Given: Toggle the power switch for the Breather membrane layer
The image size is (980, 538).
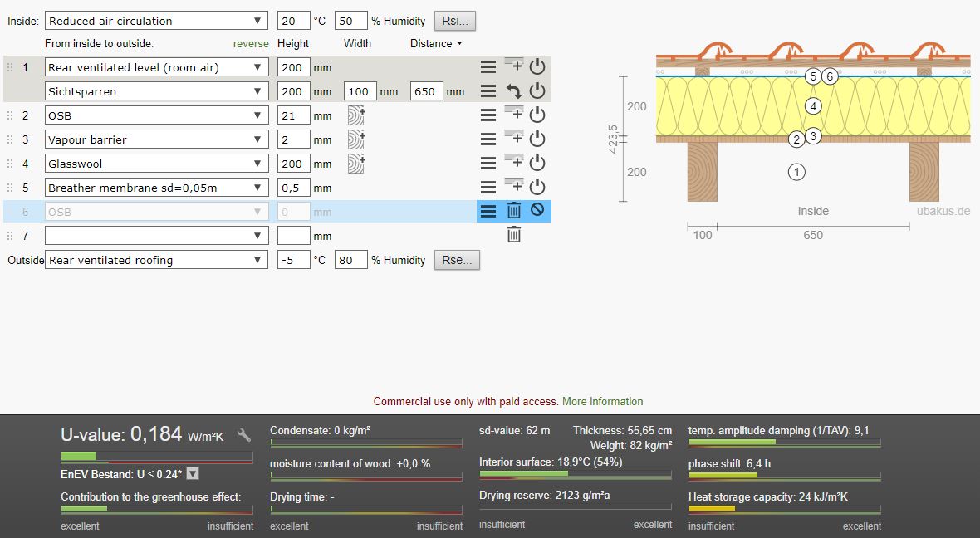Looking at the screenshot, I should click(x=537, y=188).
